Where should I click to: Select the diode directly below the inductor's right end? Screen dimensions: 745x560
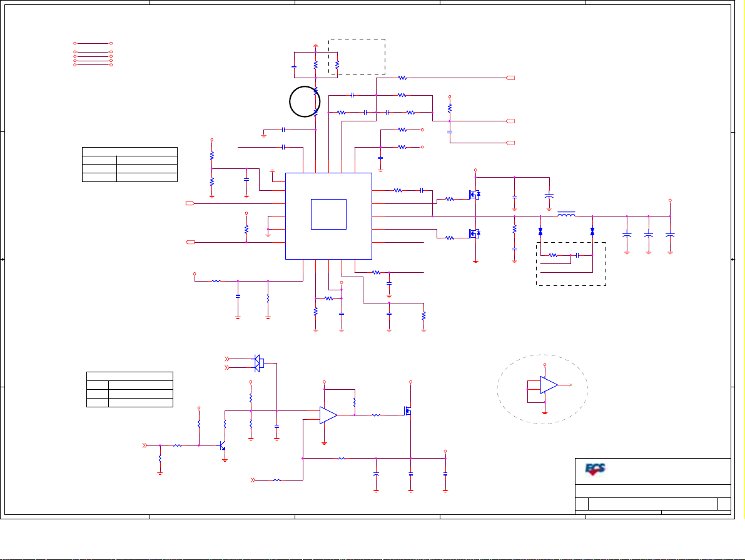(x=592, y=232)
